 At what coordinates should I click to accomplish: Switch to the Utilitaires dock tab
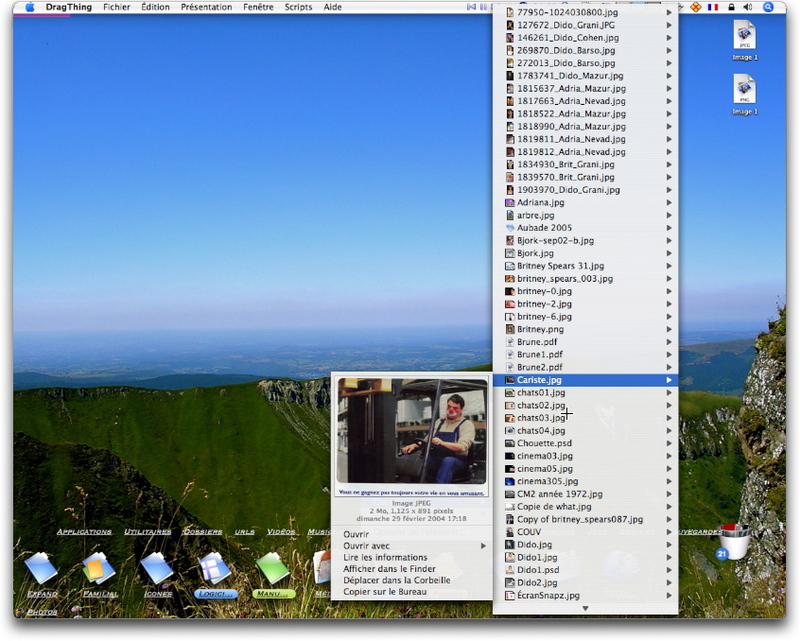pyautogui.click(x=147, y=532)
